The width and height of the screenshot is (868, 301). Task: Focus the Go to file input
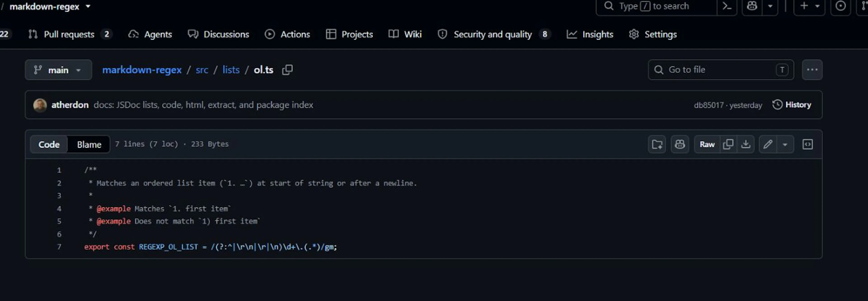[721, 70]
